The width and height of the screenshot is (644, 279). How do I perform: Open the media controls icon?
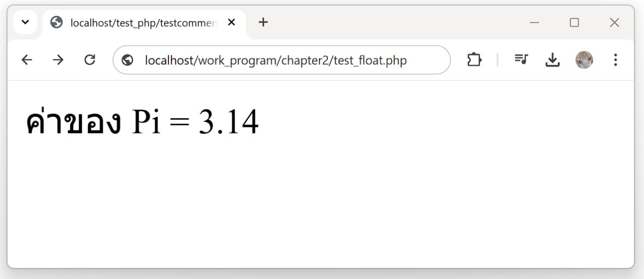521,60
